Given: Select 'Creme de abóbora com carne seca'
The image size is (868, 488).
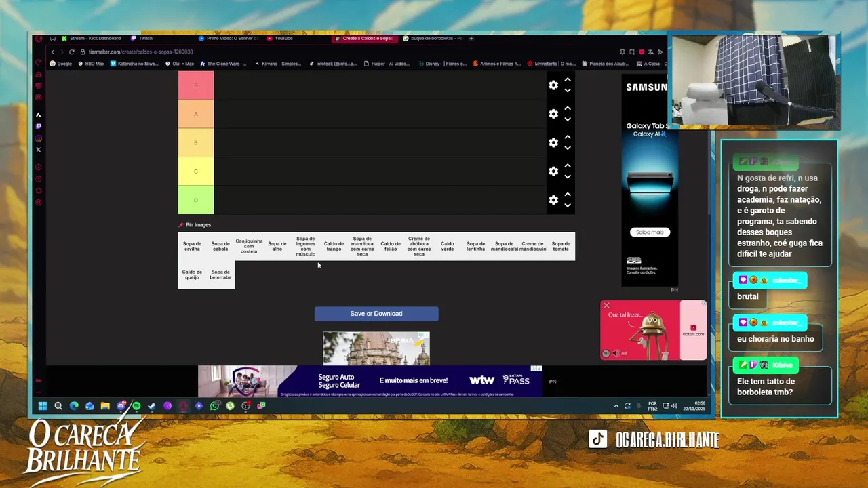Looking at the screenshot, I should (419, 246).
